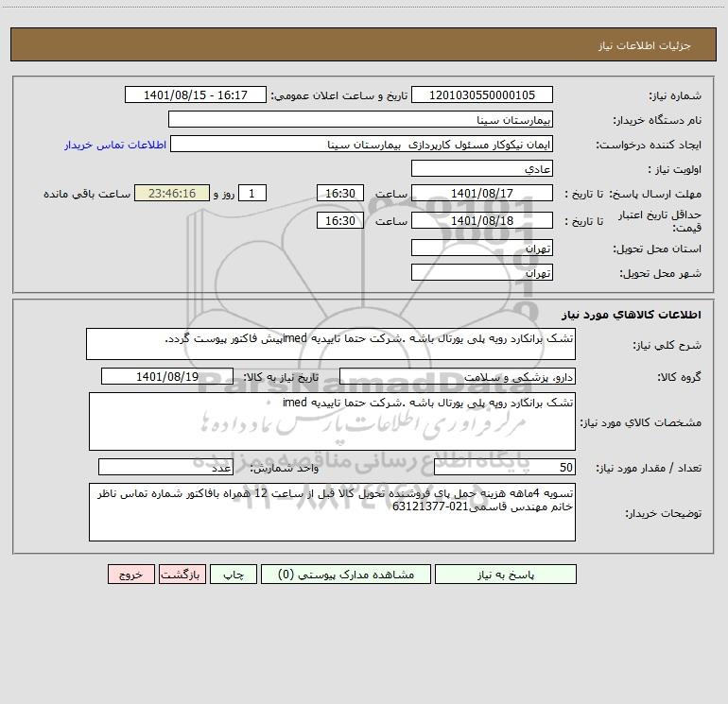Open اطلاعات تماس خریدار link
728x704 pixels.
[115, 145]
